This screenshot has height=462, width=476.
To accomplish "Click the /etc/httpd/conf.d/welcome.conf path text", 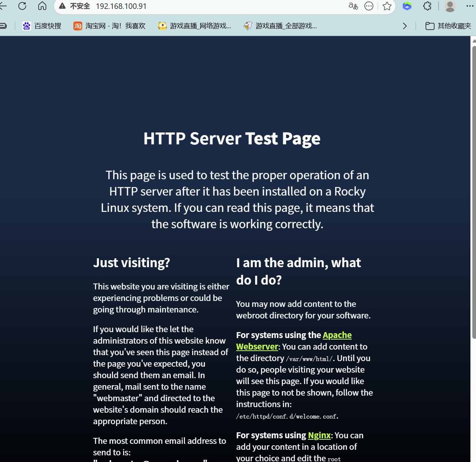I will 287,417.
